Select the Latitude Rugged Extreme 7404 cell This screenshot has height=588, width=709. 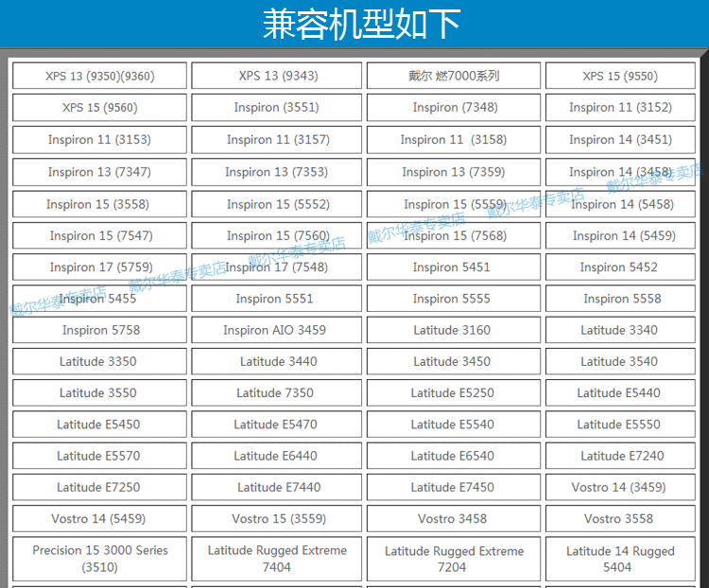point(277,559)
